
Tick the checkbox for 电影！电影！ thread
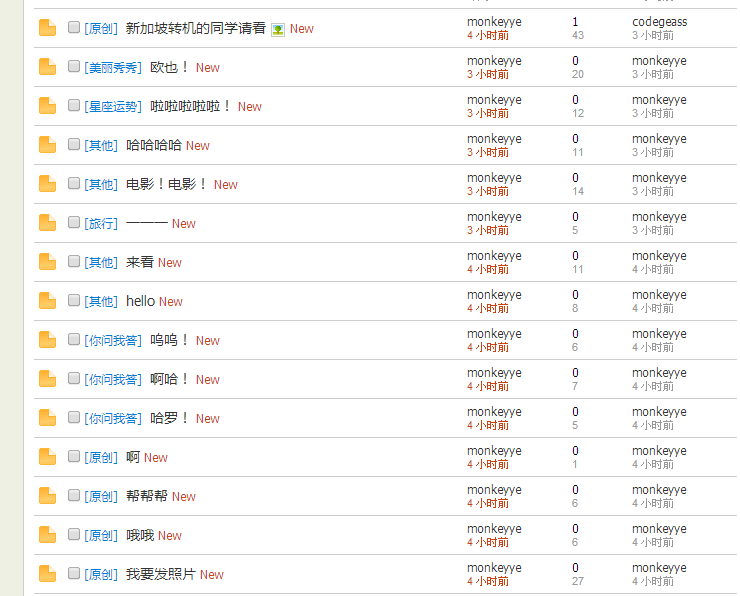[x=74, y=183]
